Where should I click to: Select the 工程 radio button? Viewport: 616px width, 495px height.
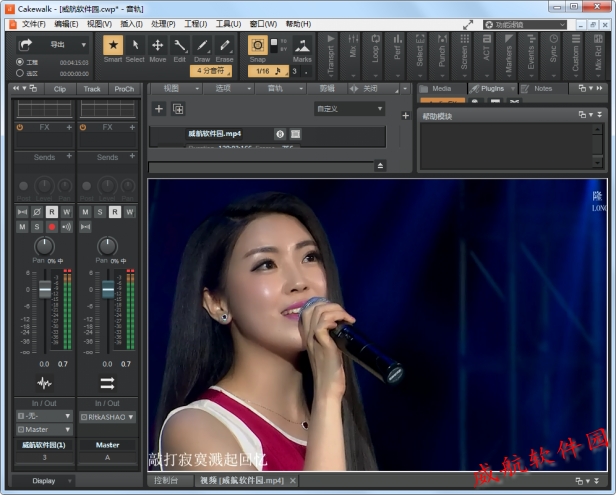pyautogui.click(x=20, y=62)
